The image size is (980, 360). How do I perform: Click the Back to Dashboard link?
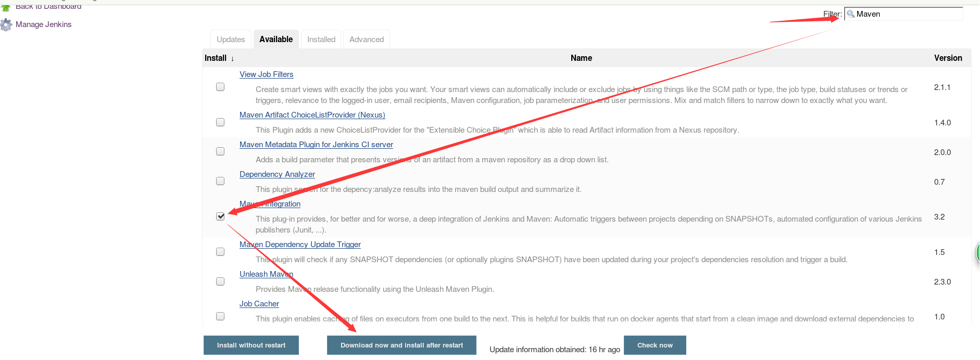[48, 7]
